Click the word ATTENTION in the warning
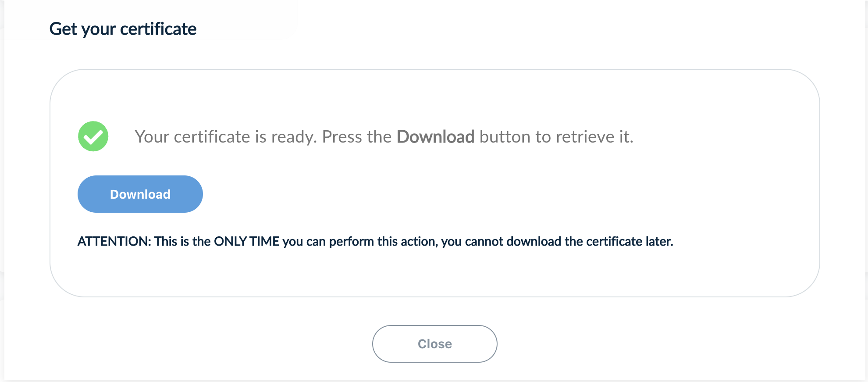 tap(114, 241)
